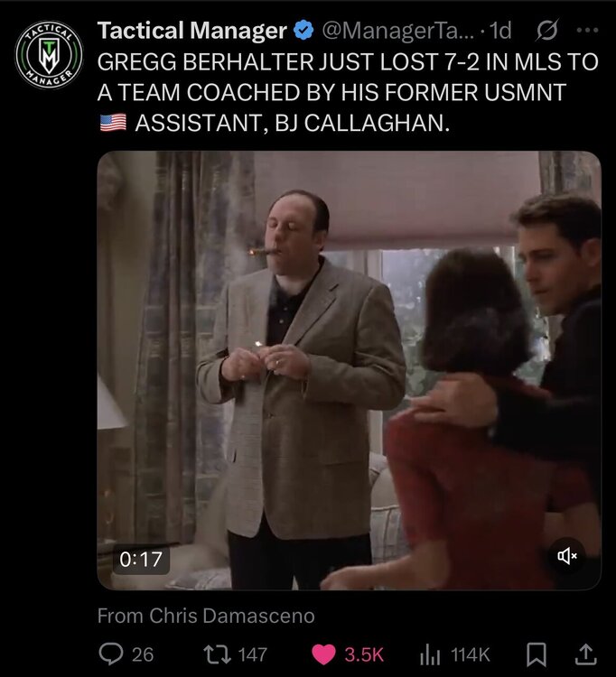Open the Grok slashed-circle icon
616x677 pixels.
click(547, 30)
